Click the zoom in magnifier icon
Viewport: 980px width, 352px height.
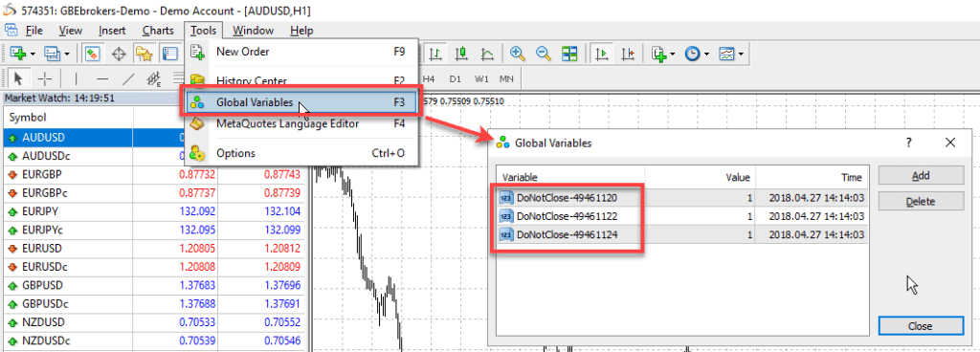[517, 54]
